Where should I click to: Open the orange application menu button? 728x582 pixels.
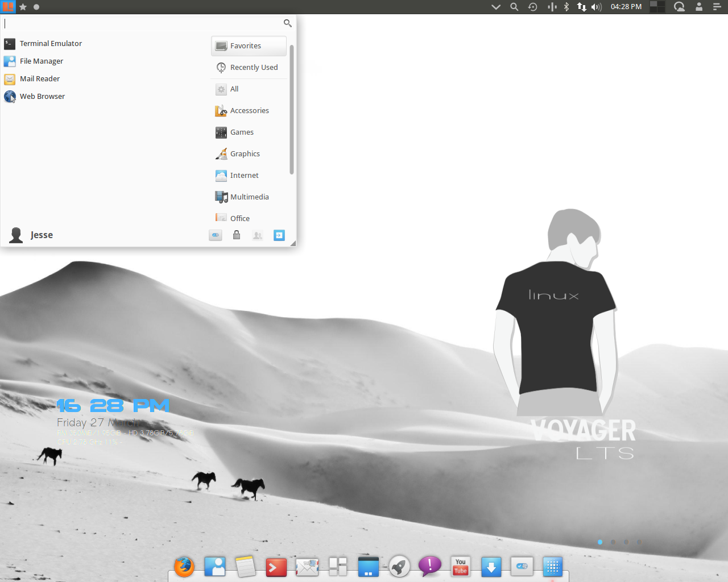8,7
